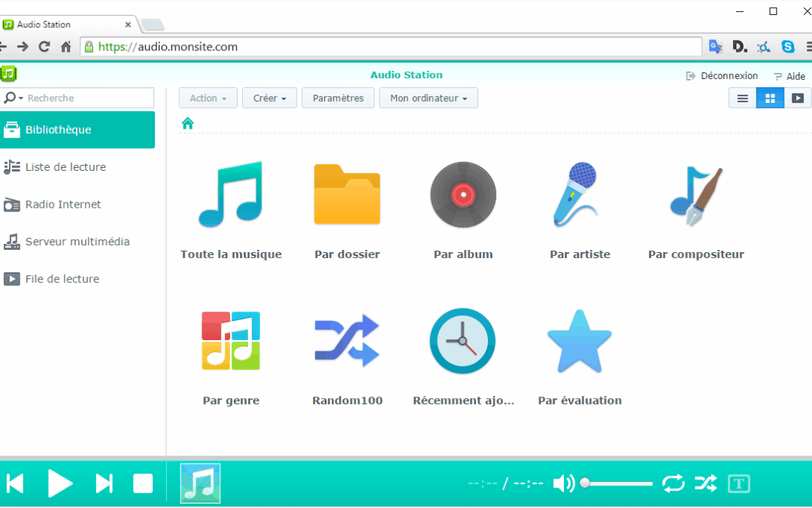
Task: Click the speaker volume icon to mute
Action: pyautogui.click(x=564, y=484)
